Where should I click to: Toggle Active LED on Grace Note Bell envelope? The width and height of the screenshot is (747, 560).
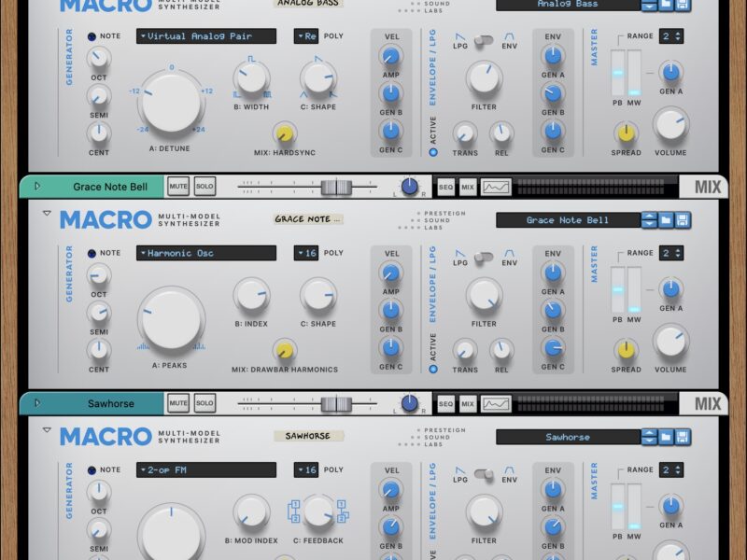point(433,369)
